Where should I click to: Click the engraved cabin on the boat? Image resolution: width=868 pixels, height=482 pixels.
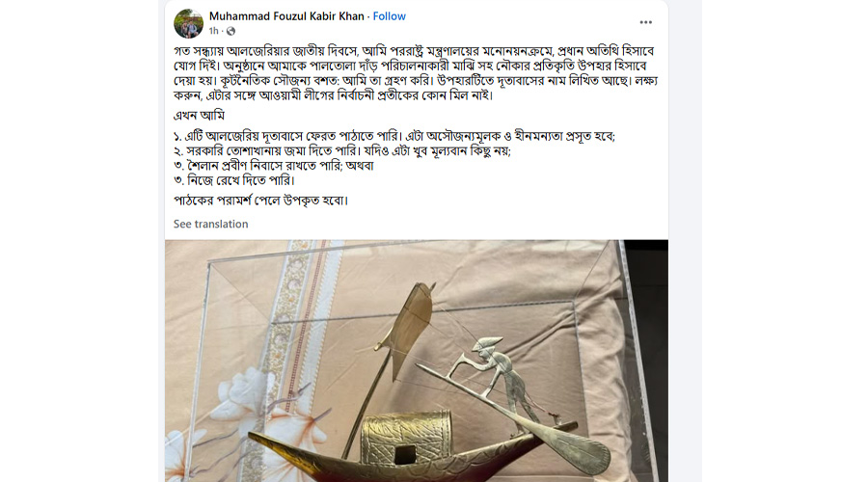pos(407,437)
